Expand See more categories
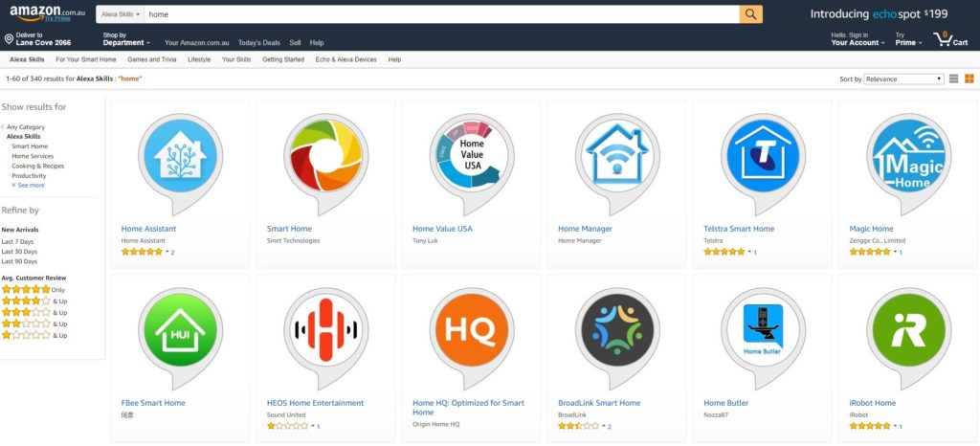 (x=28, y=186)
